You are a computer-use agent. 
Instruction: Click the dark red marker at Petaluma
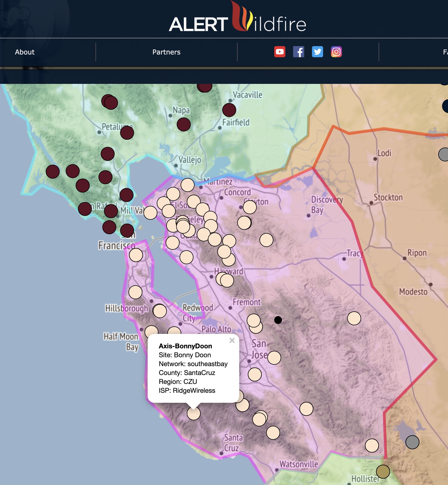pos(127,133)
